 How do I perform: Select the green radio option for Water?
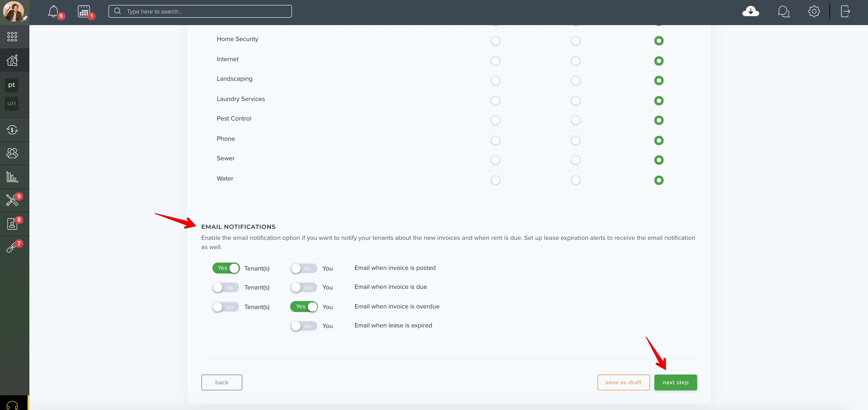click(x=659, y=180)
